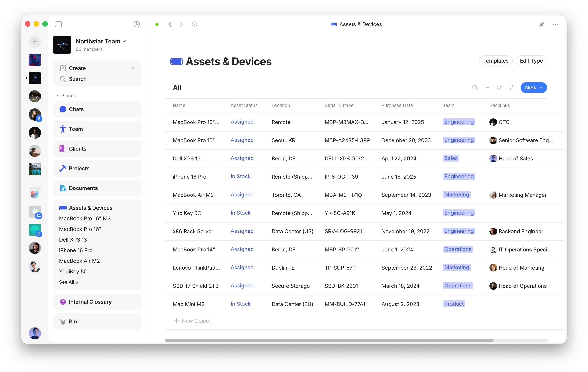Viewport: 588px width, 372px height.
Task: Open own profile avatar at sidebar bottom
Action: click(x=35, y=333)
